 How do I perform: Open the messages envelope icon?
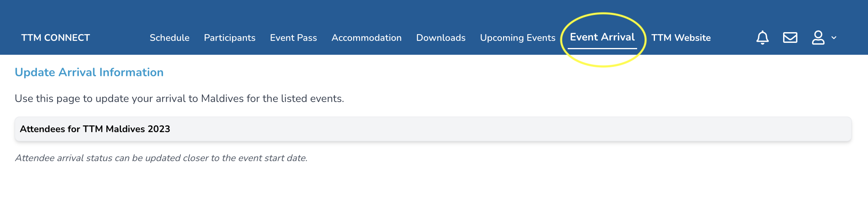pyautogui.click(x=790, y=38)
